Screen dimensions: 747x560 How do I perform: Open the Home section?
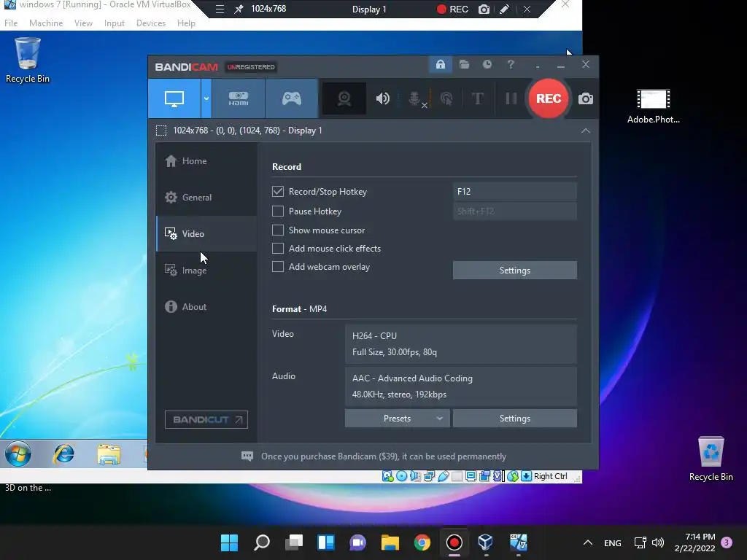(x=206, y=161)
